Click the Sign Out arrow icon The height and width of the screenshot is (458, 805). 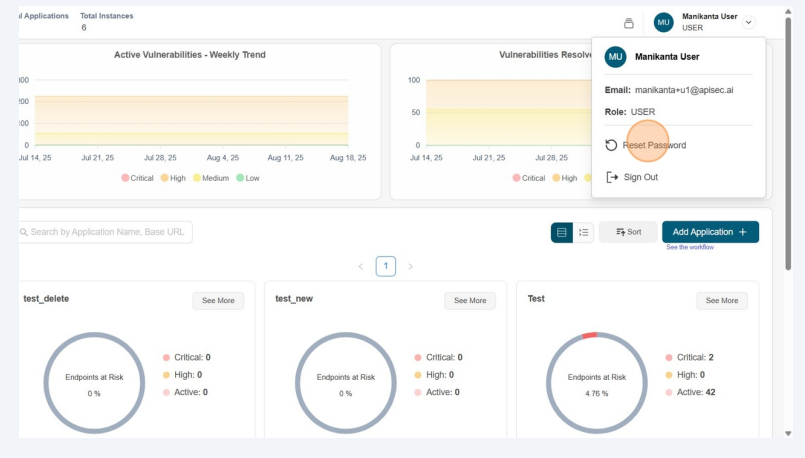pyautogui.click(x=611, y=177)
